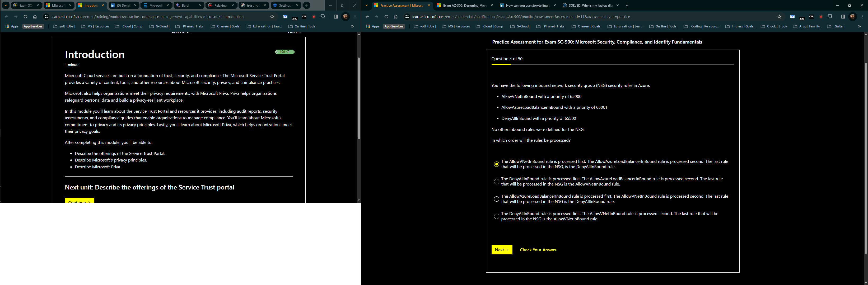Viewport: 868px width, 285px height.
Task: Open Apps grid shortcut in right bookmarks bar
Action: (373, 26)
